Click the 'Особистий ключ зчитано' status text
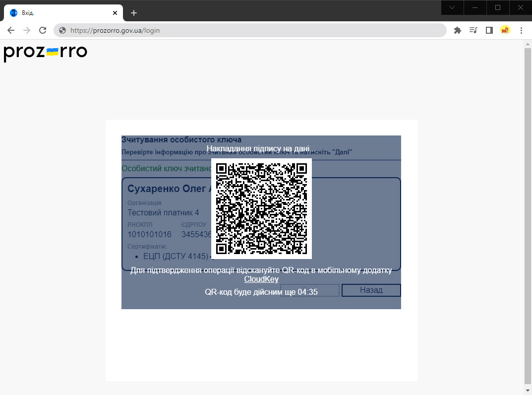Image resolution: width=532 pixels, height=395 pixels. [x=166, y=168]
